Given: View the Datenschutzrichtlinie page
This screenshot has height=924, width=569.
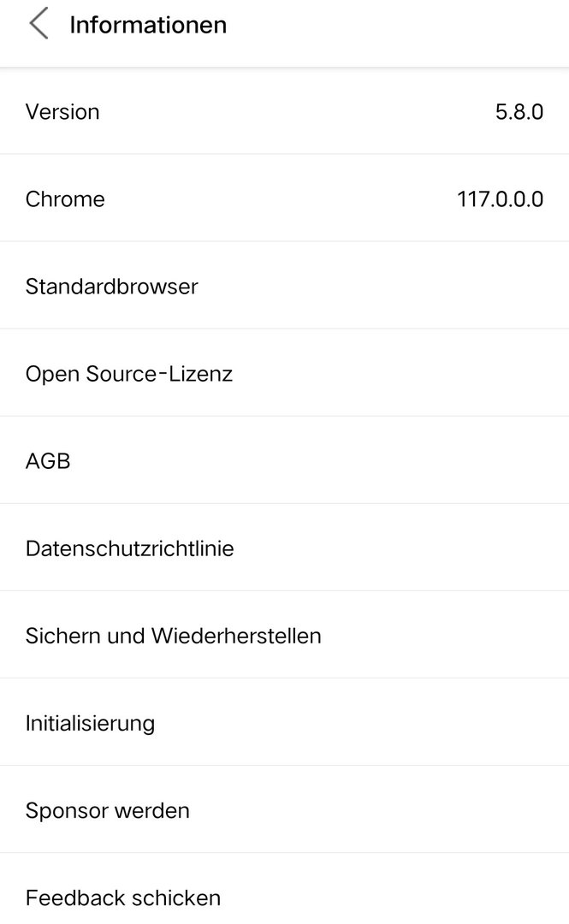Looking at the screenshot, I should (x=129, y=548).
